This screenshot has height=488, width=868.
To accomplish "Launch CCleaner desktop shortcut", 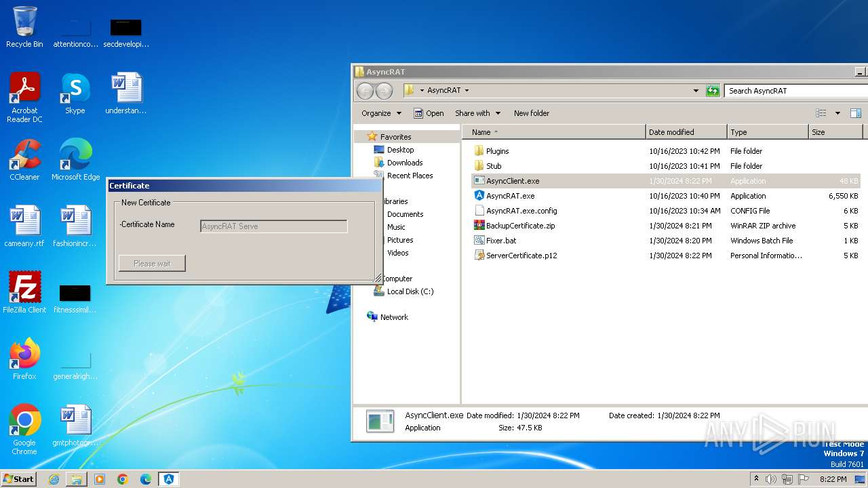I will point(24,159).
